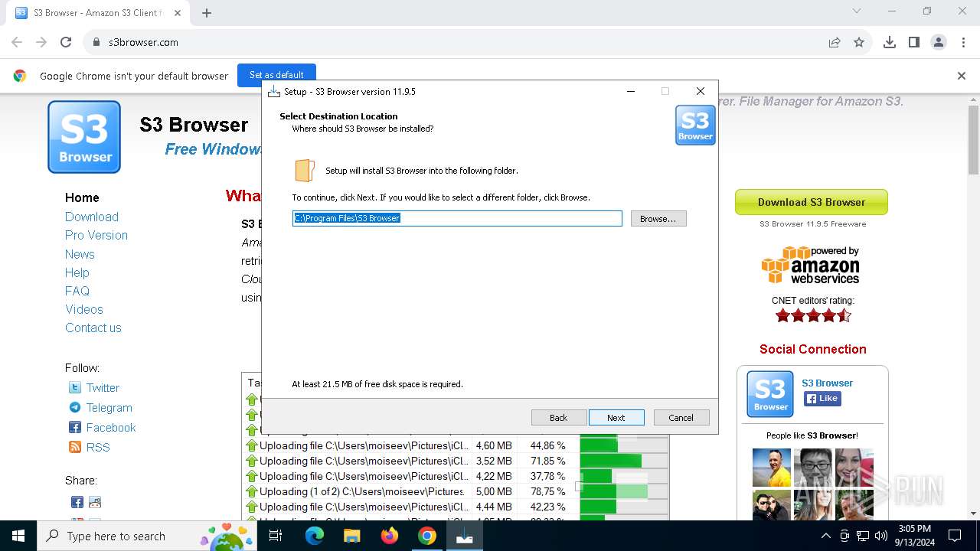Click the setup installer taskbar icon
The width and height of the screenshot is (980, 551).
tap(465, 536)
